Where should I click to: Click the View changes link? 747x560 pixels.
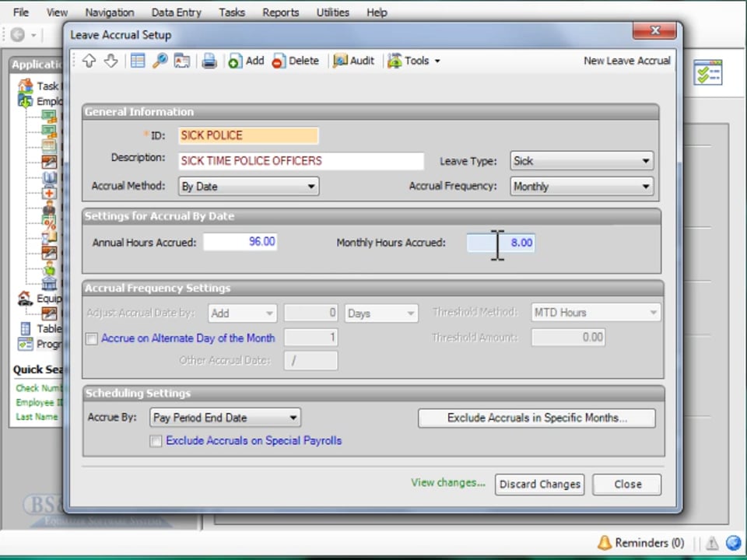448,483
